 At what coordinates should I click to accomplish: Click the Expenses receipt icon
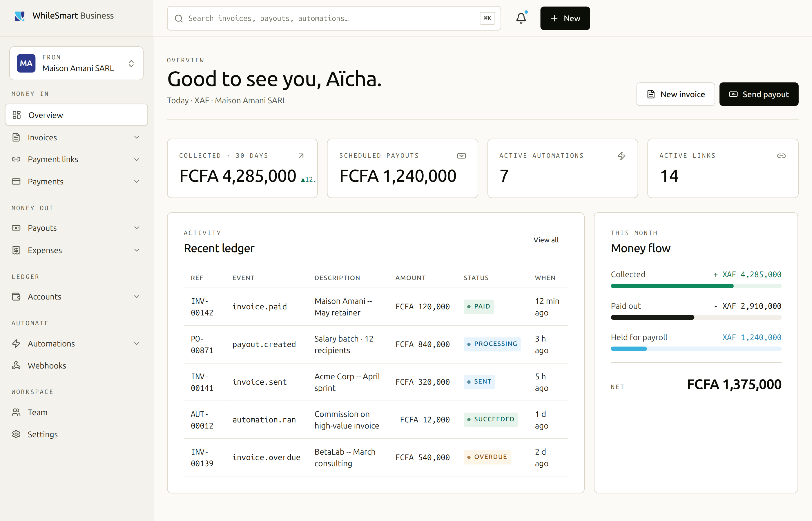coord(16,250)
